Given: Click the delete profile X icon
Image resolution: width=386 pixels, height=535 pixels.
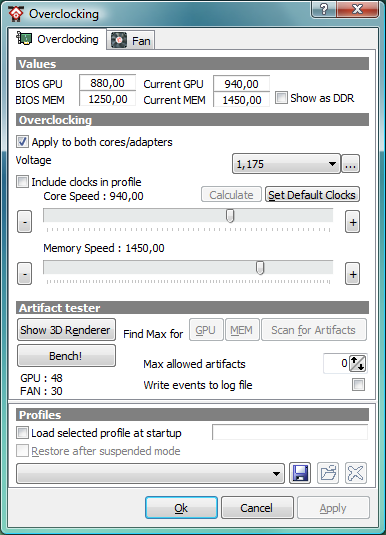Looking at the screenshot, I should [x=356, y=473].
